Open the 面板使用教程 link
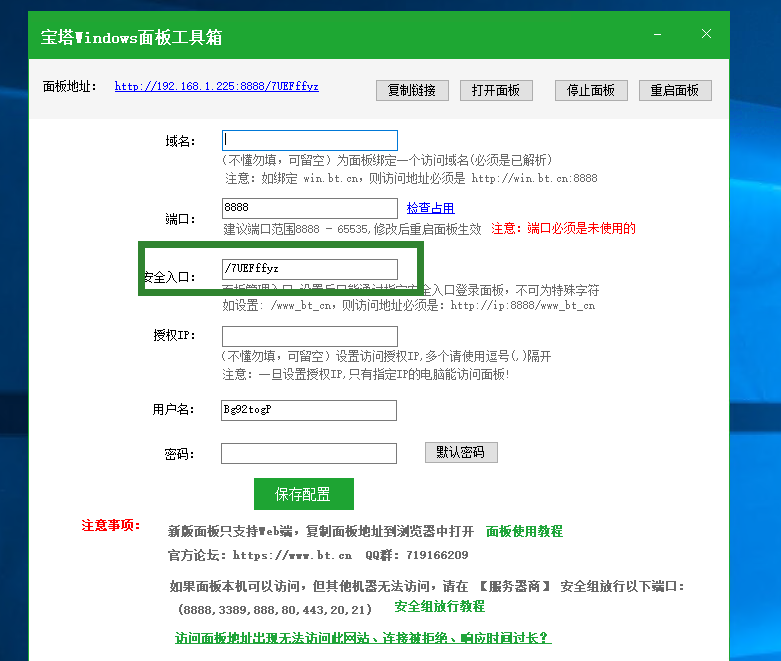781x661 pixels. [524, 531]
